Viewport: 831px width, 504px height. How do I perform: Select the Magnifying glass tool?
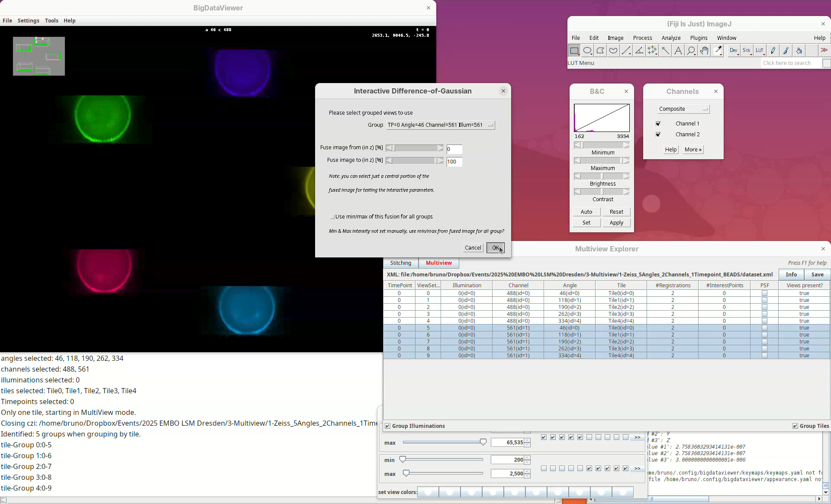click(691, 51)
